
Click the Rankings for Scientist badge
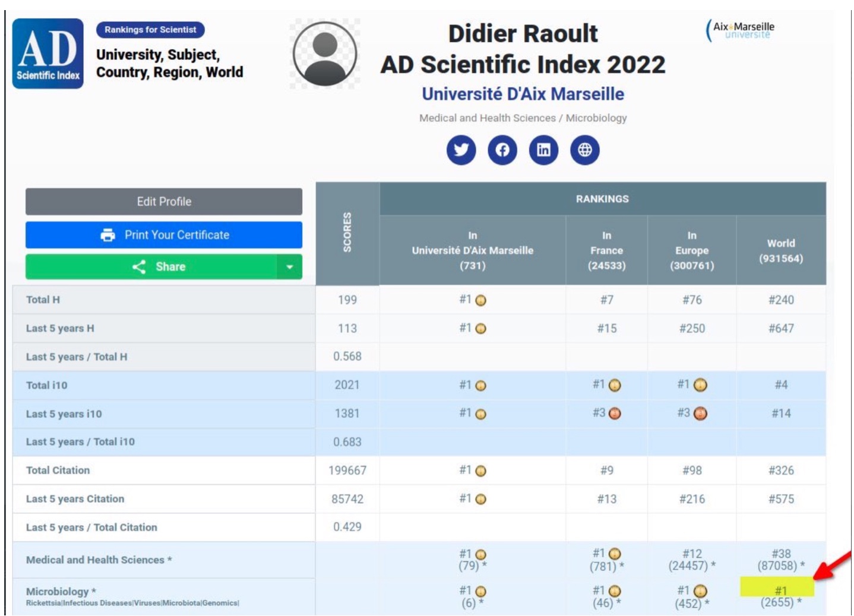coord(150,30)
